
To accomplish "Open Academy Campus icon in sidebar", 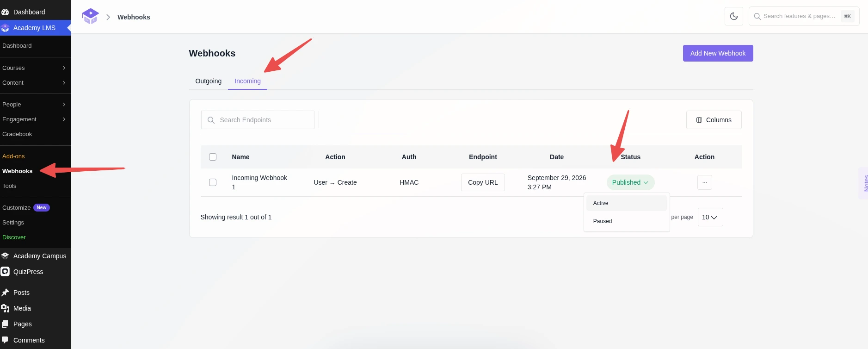I will click(5, 256).
